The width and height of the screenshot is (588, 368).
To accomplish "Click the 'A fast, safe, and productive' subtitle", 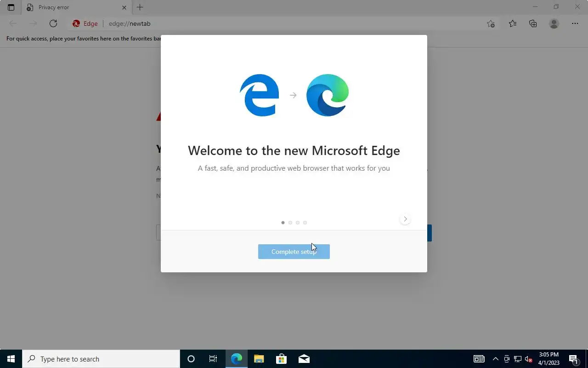I will 294,168.
